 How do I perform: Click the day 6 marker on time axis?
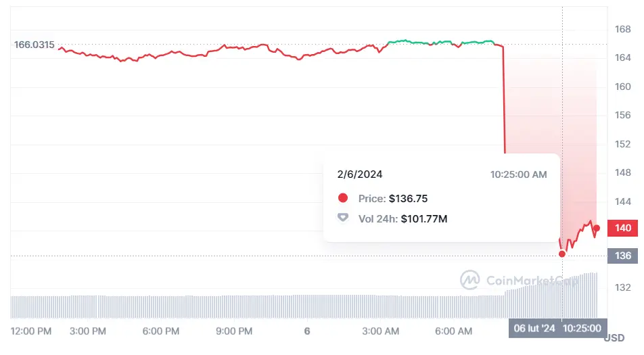[307, 331]
